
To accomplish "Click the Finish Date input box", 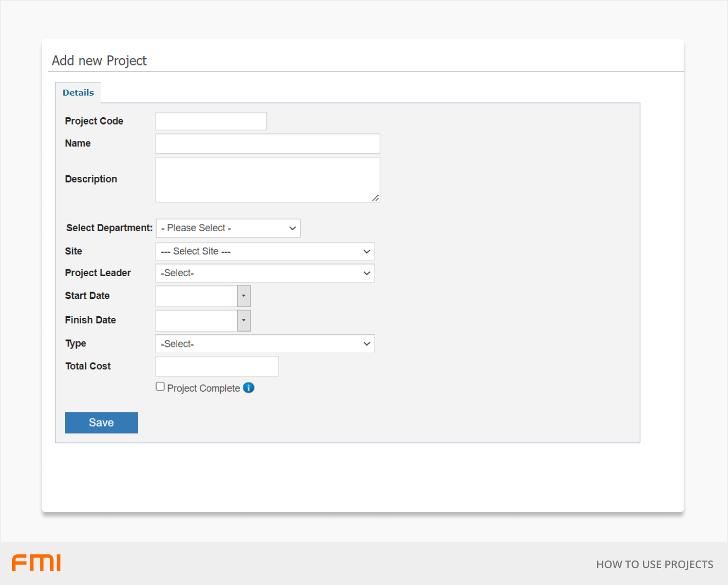I will coord(197,320).
